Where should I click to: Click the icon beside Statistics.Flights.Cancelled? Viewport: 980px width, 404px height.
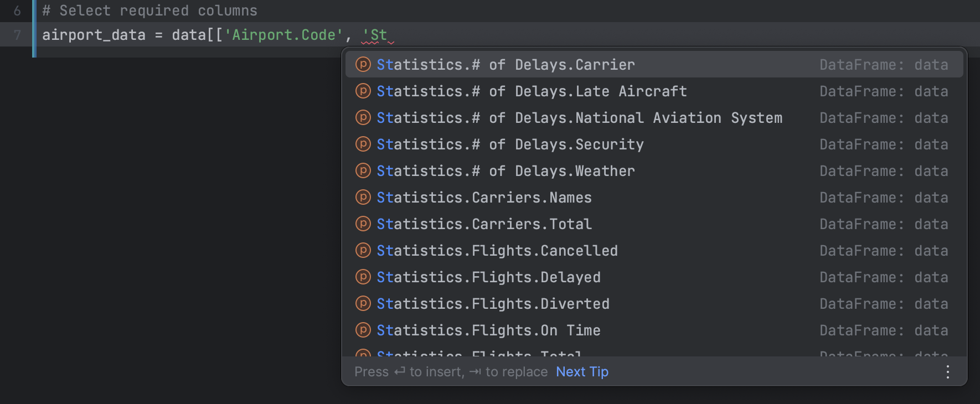coord(363,251)
